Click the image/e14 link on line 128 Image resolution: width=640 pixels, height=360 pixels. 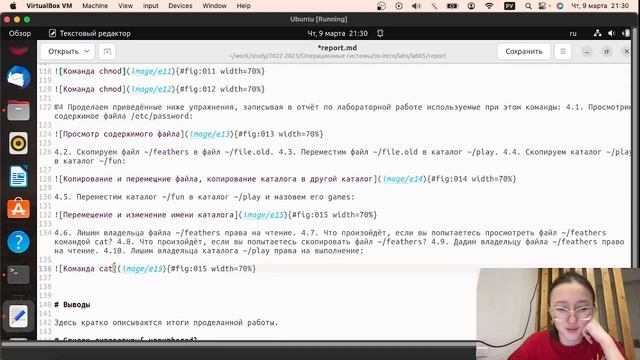pyautogui.click(x=402, y=179)
